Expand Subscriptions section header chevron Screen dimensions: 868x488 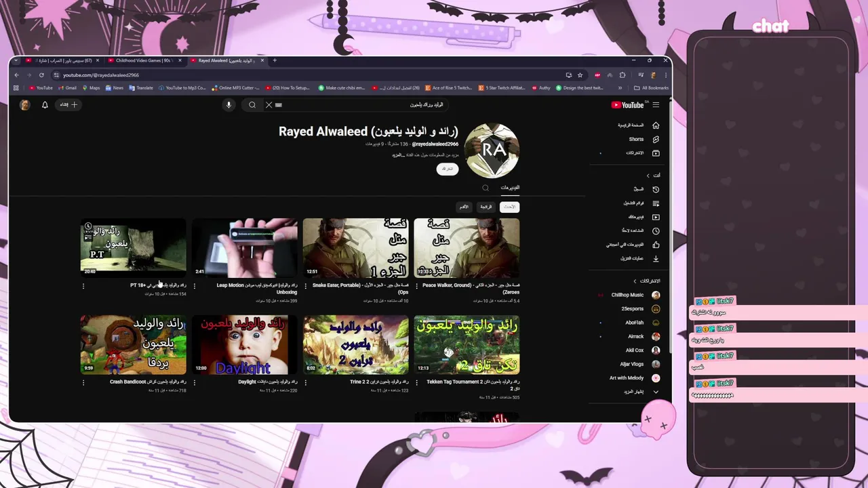point(635,281)
